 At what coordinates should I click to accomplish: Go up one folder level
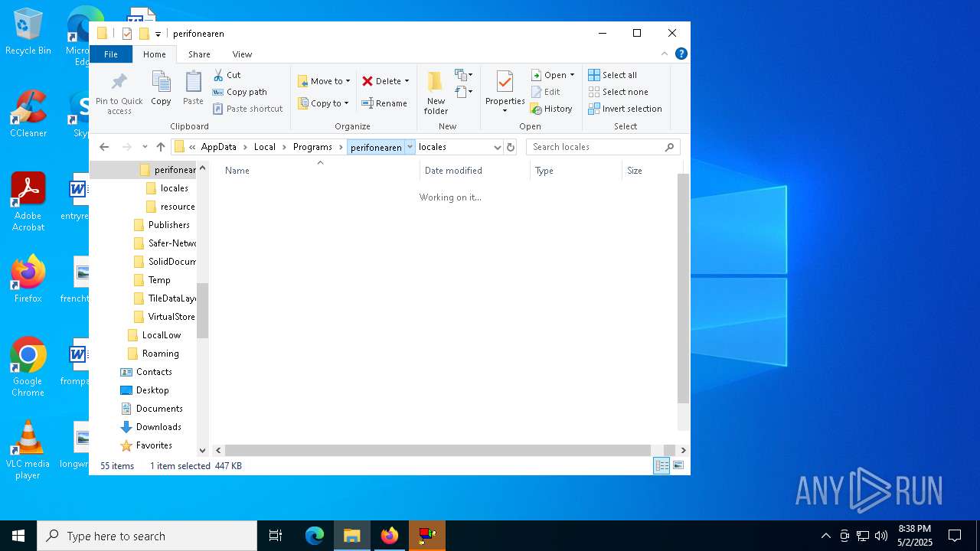(x=160, y=147)
